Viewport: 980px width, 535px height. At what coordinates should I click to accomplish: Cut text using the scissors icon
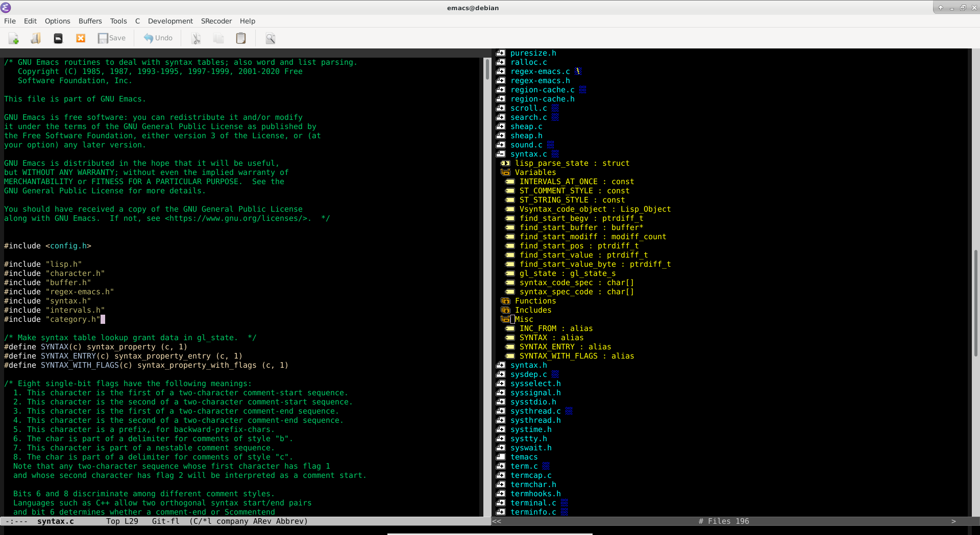pos(196,38)
